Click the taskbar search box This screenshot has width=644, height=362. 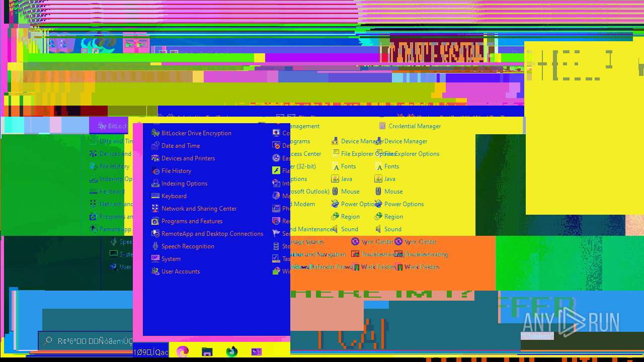point(86,341)
